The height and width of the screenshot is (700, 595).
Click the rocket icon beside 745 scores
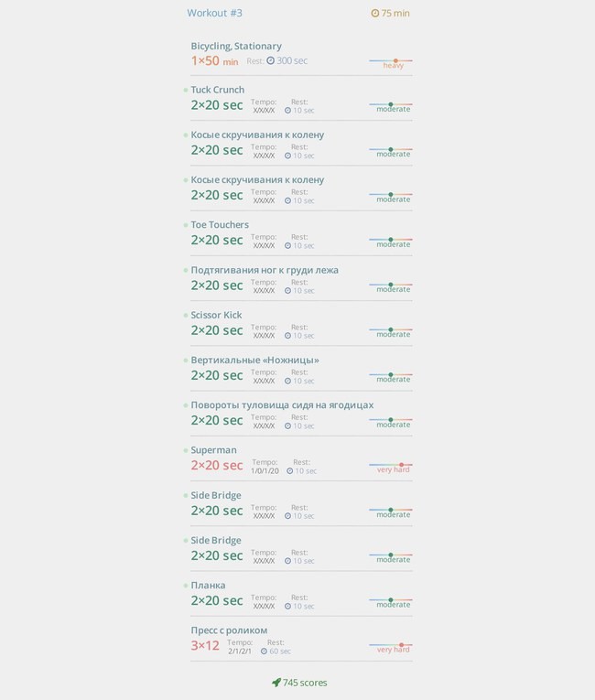point(276,682)
